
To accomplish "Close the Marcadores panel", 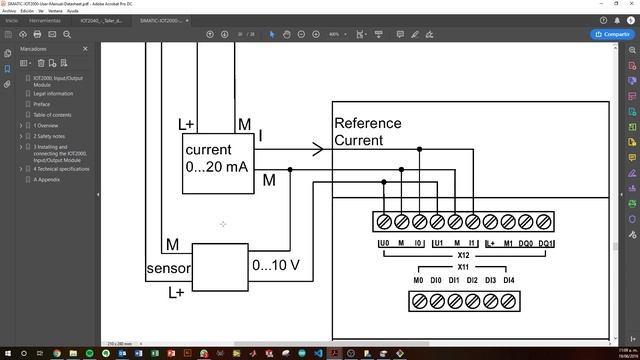I will point(85,49).
